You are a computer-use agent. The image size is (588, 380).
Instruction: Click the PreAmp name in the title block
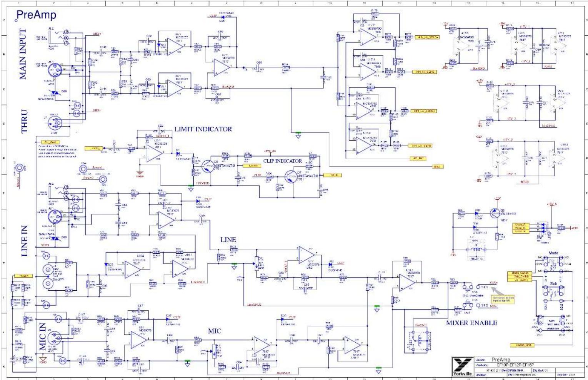[501, 360]
